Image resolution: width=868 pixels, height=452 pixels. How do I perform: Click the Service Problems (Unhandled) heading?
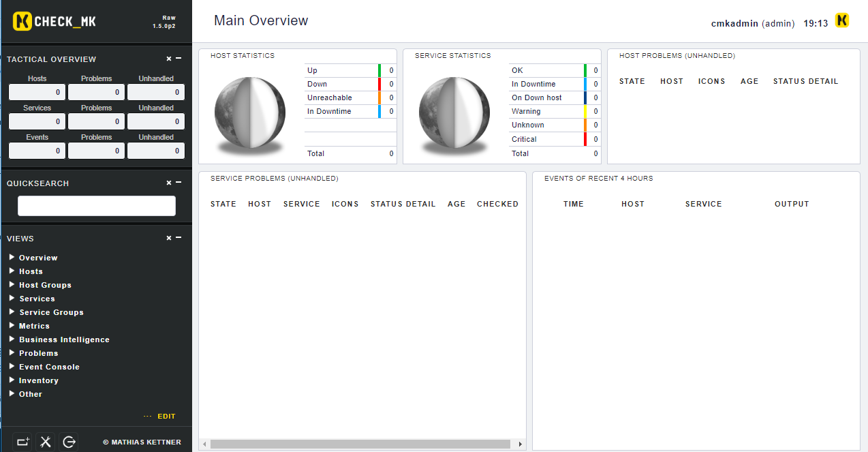coord(274,179)
